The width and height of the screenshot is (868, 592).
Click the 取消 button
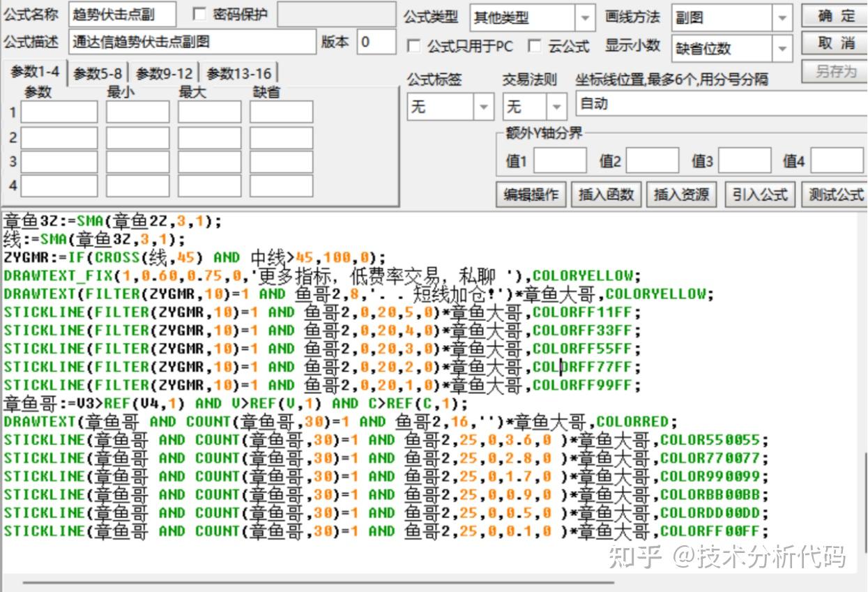pyautogui.click(x=835, y=43)
